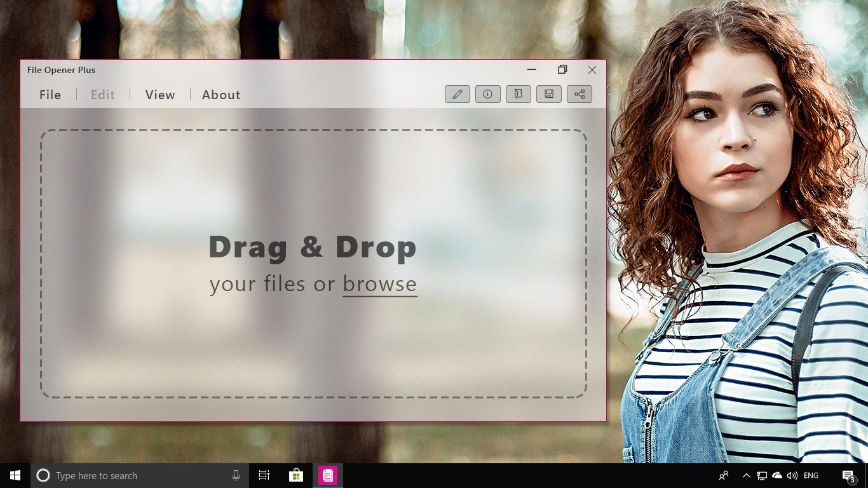Open the About menu
The width and height of the screenshot is (868, 488).
click(x=221, y=95)
